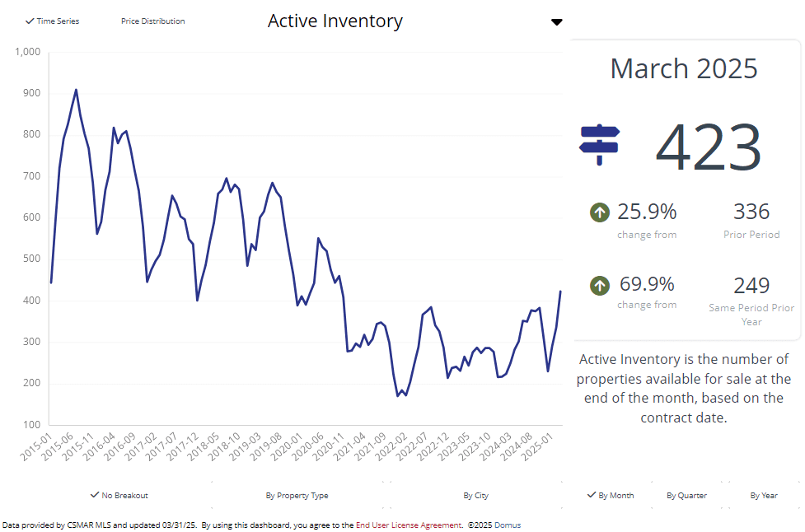This screenshot has width=805, height=532.
Task: Break out chart By City
Action: coord(475,496)
